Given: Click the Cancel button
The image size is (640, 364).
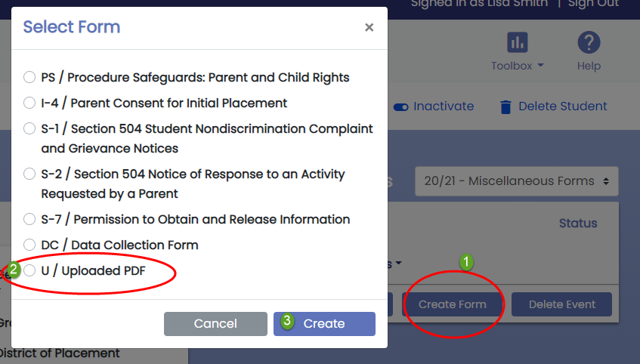Looking at the screenshot, I should [x=215, y=324].
